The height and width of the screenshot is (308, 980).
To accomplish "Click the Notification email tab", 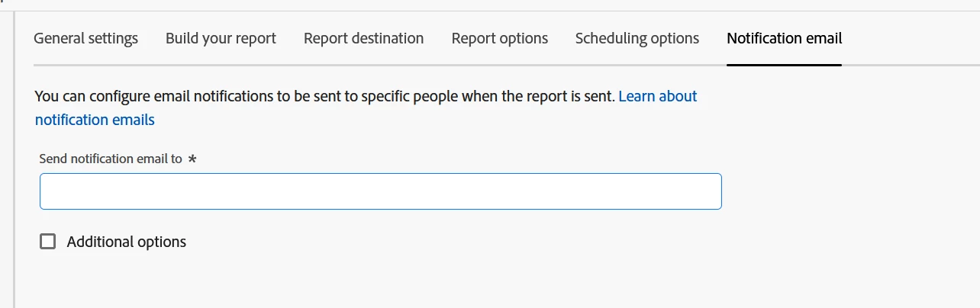I will [x=784, y=38].
